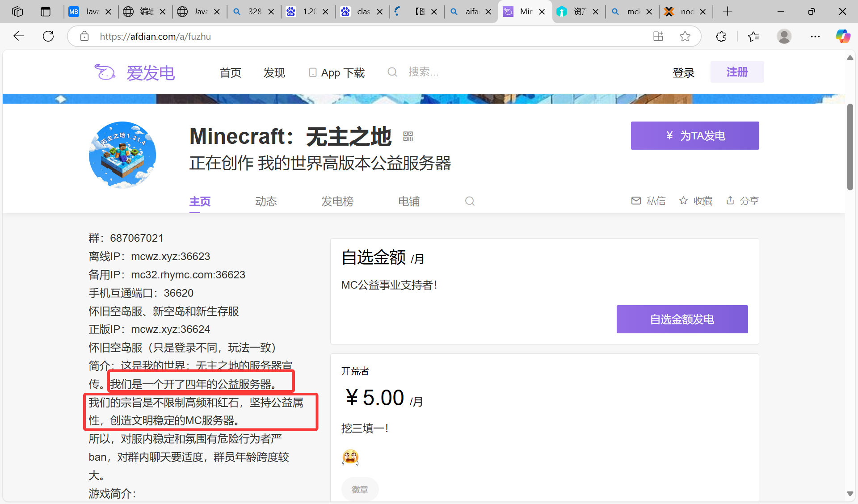Viewport: 858px width, 504px height.
Task: Click the 徽章 badge pill
Action: click(360, 489)
